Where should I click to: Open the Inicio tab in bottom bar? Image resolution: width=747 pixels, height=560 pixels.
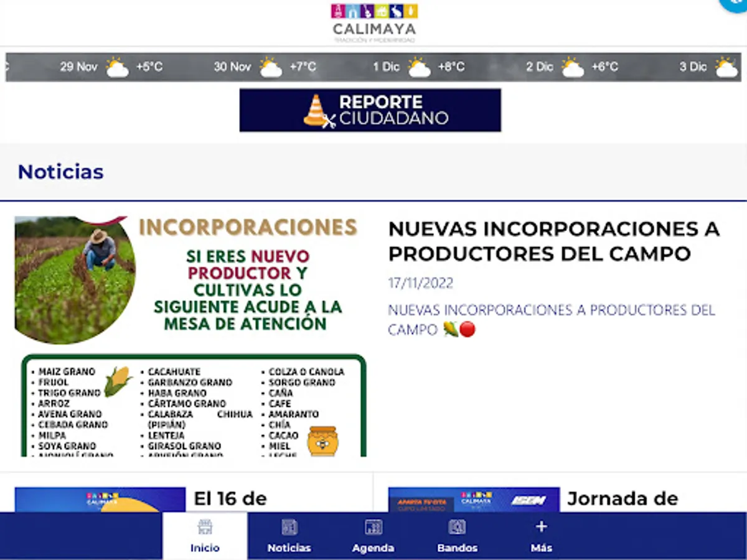point(205,536)
